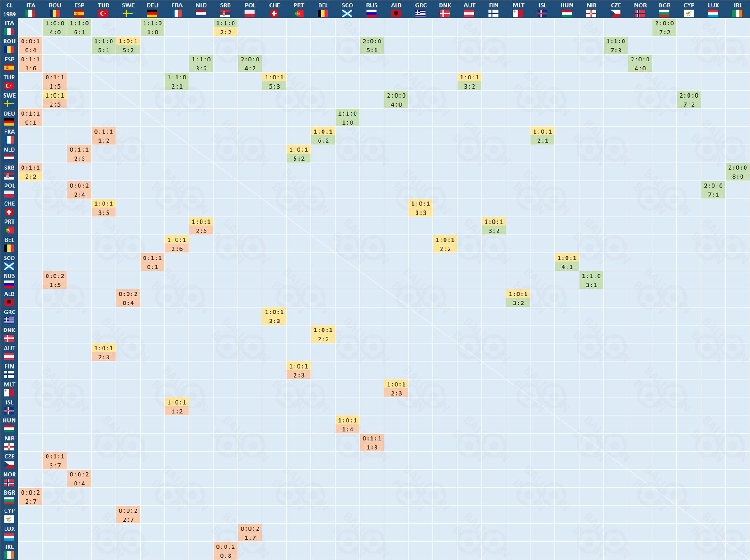Select the Portugal flag in the left column
750x560 pixels.
click(x=9, y=230)
